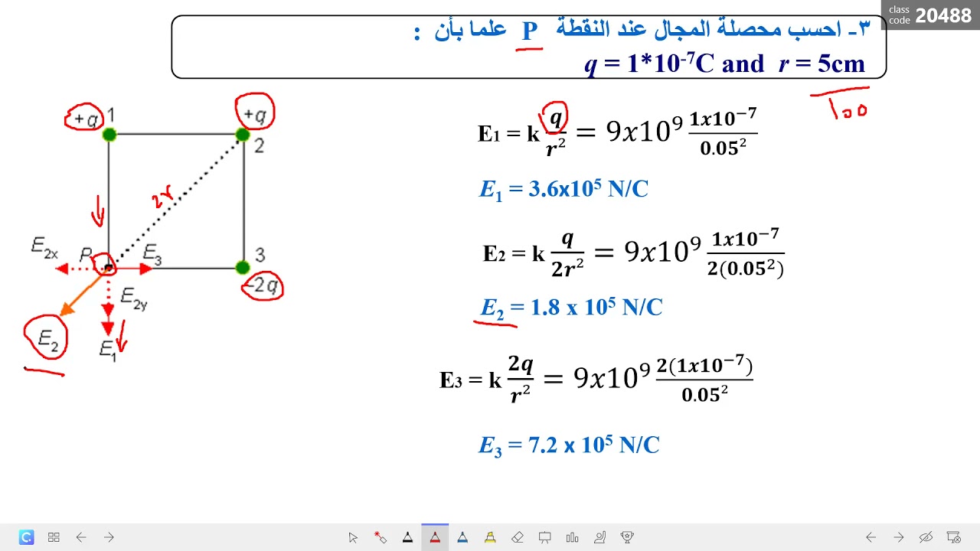The width and height of the screenshot is (980, 551).
Task: Go to next slide using left toolbar arrow
Action: tap(109, 537)
